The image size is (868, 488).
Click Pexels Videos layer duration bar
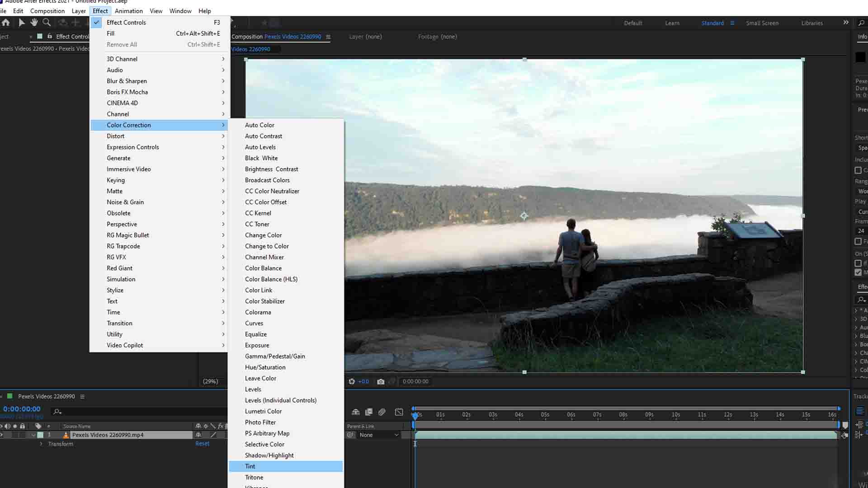pyautogui.click(x=626, y=435)
